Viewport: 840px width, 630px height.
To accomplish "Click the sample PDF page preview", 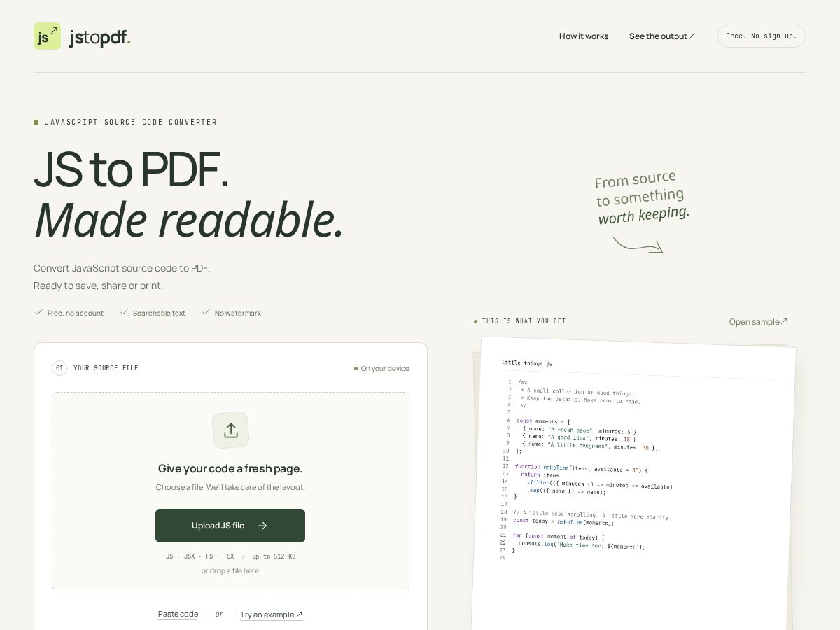I will pyautogui.click(x=633, y=483).
